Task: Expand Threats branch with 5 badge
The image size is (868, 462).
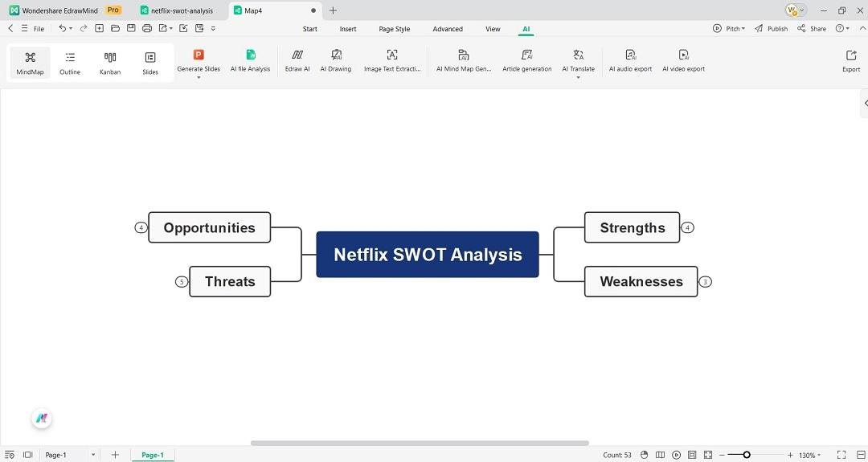Action: [182, 282]
